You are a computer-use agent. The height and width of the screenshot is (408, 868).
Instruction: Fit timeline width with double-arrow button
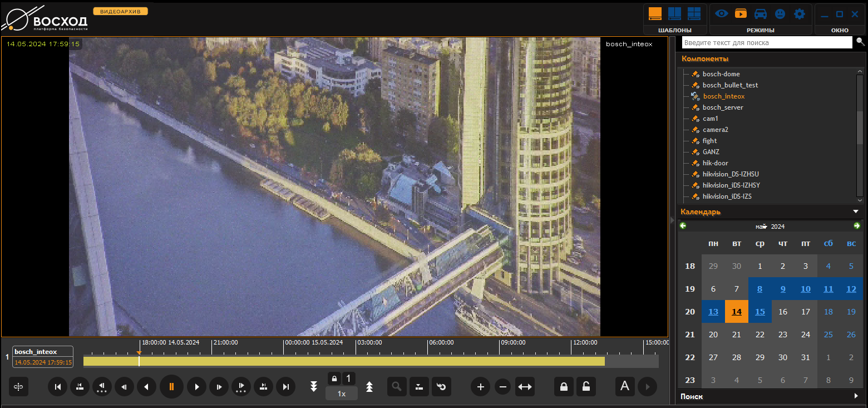(524, 387)
